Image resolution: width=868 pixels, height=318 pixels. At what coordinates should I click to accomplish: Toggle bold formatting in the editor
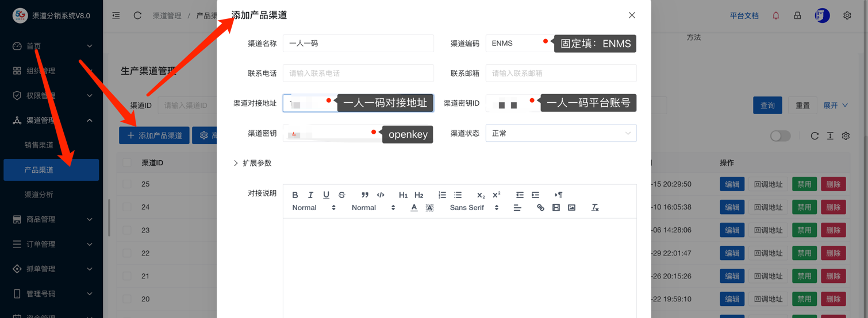point(295,195)
